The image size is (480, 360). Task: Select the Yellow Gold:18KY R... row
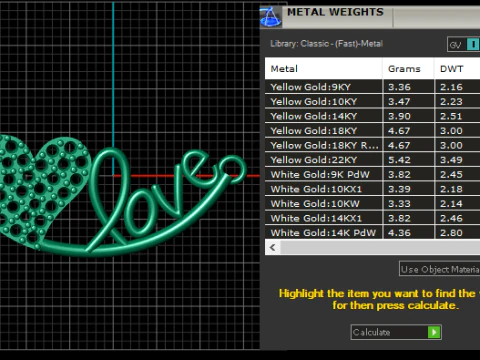click(372, 145)
